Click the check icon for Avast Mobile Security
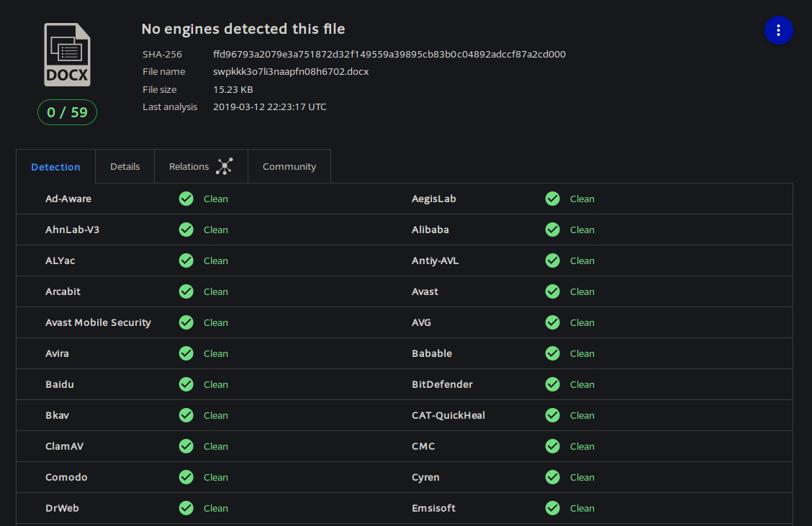The height and width of the screenshot is (526, 812). pyautogui.click(x=186, y=322)
